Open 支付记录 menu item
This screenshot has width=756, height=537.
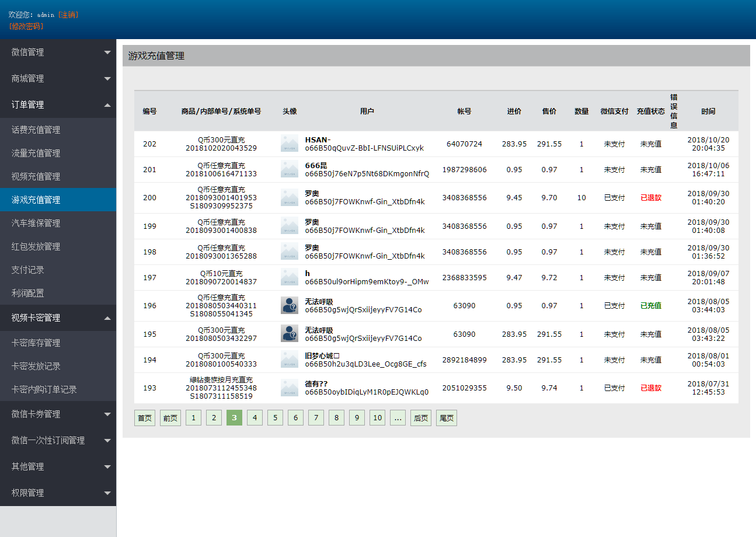58,270
